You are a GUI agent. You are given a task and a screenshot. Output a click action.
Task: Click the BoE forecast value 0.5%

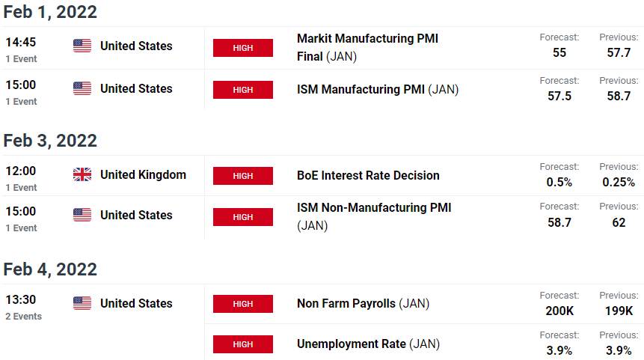click(x=559, y=182)
